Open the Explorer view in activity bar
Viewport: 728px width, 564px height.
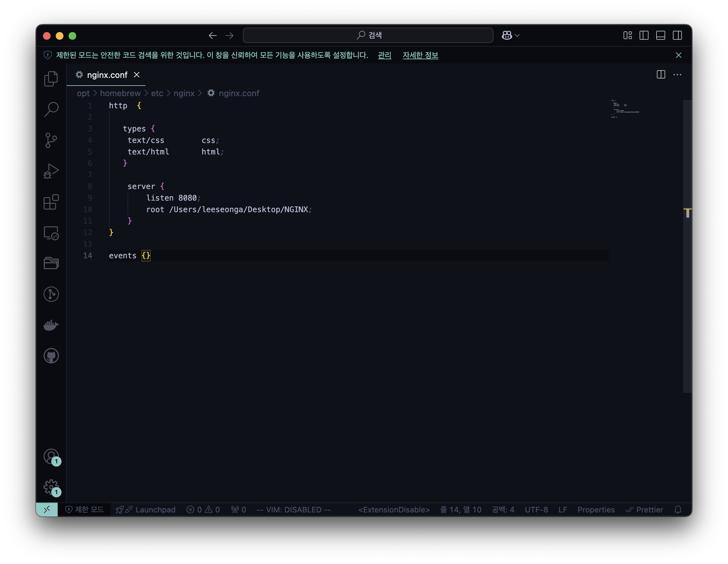[x=51, y=79]
